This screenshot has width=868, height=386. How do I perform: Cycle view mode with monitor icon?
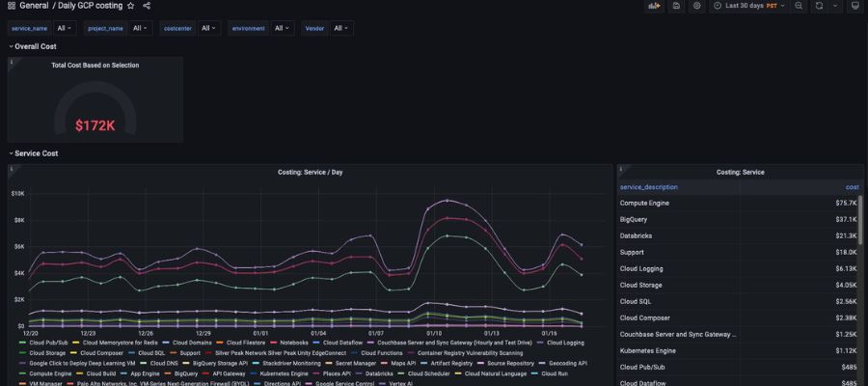[x=854, y=6]
